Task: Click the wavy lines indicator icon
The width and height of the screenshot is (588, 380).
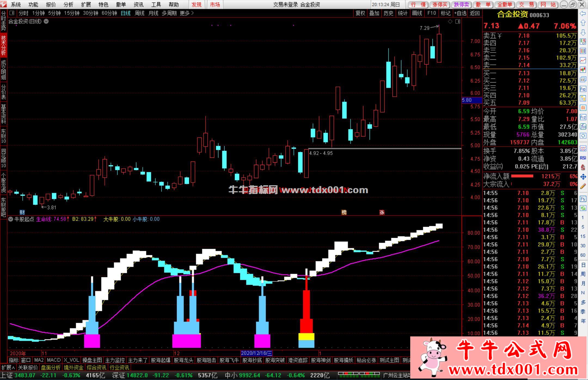Action: coord(583,148)
